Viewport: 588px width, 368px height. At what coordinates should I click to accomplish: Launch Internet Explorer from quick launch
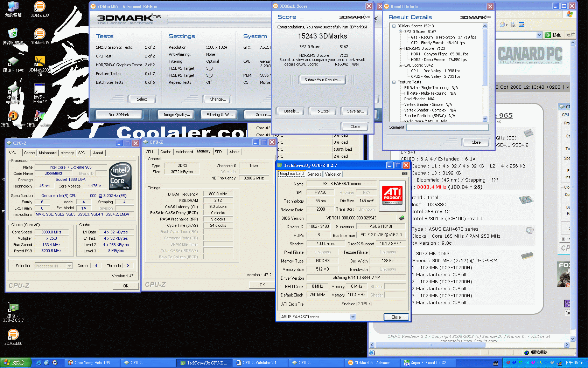pos(38,363)
